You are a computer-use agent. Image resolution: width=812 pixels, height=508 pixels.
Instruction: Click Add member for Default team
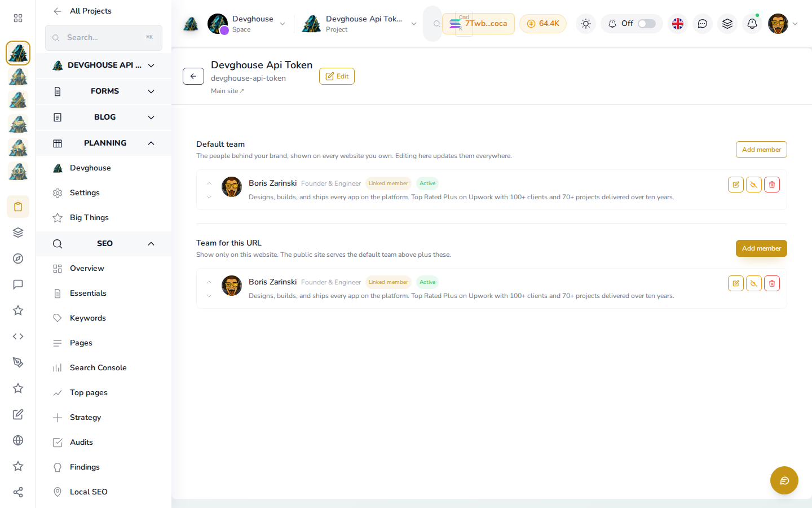pyautogui.click(x=761, y=150)
